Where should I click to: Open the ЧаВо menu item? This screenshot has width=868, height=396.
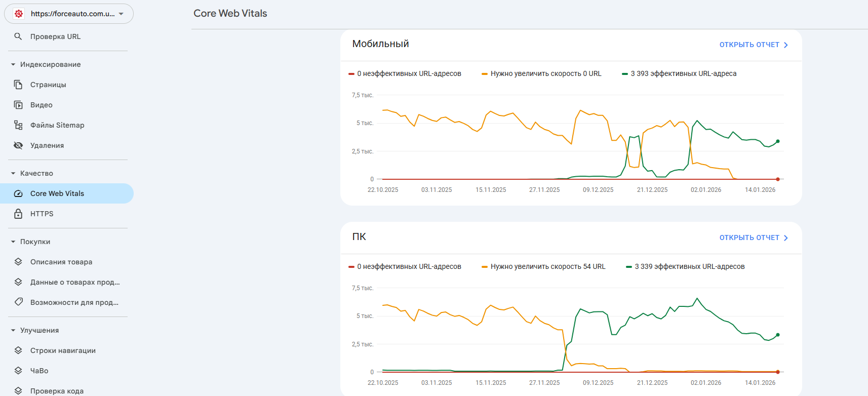coord(39,371)
